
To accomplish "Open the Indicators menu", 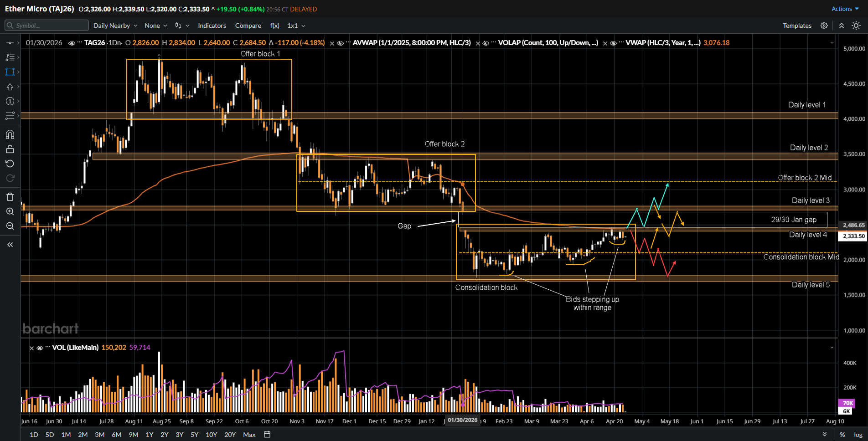I will click(212, 26).
